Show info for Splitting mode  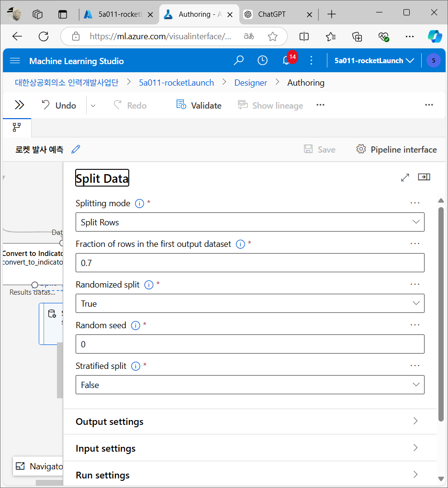tap(139, 203)
